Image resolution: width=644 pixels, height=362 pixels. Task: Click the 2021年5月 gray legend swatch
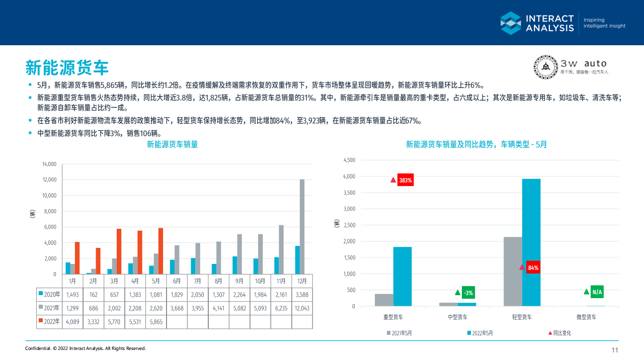388,333
